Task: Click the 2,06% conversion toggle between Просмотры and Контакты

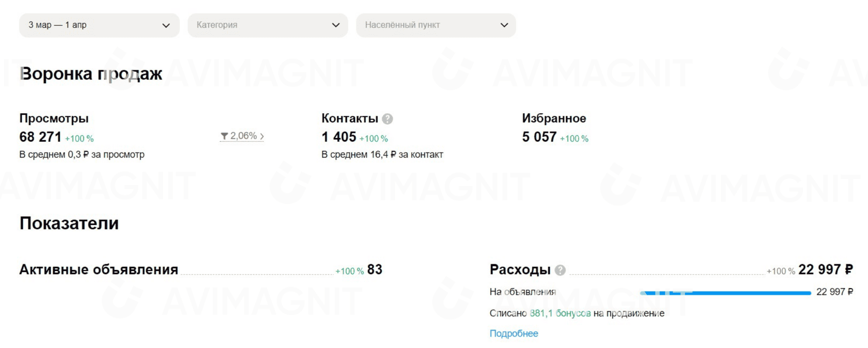Action: pyautogui.click(x=242, y=135)
